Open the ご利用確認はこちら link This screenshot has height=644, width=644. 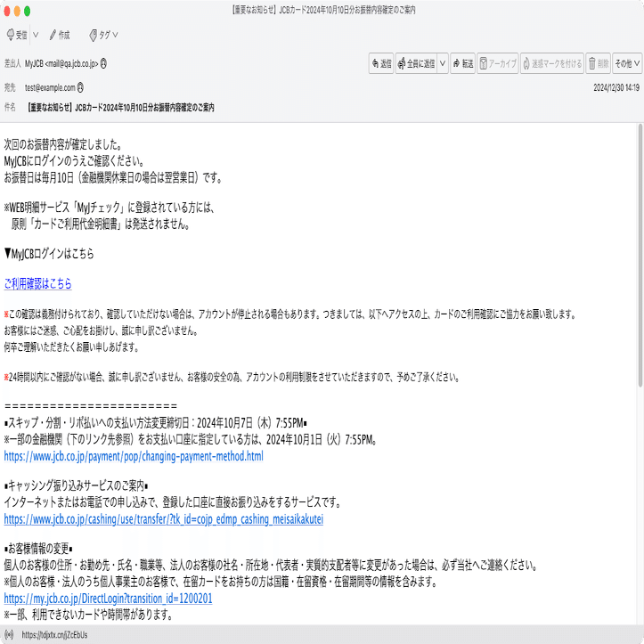coord(37,283)
